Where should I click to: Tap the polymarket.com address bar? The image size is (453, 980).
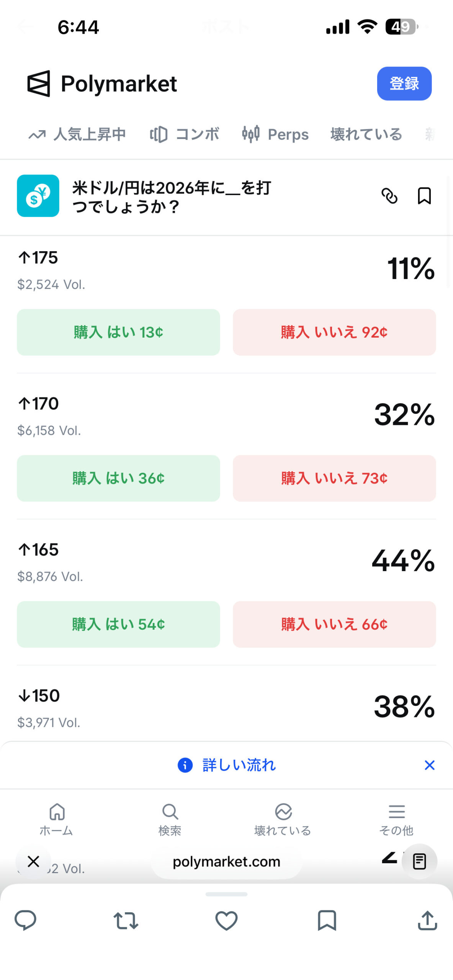point(226,862)
